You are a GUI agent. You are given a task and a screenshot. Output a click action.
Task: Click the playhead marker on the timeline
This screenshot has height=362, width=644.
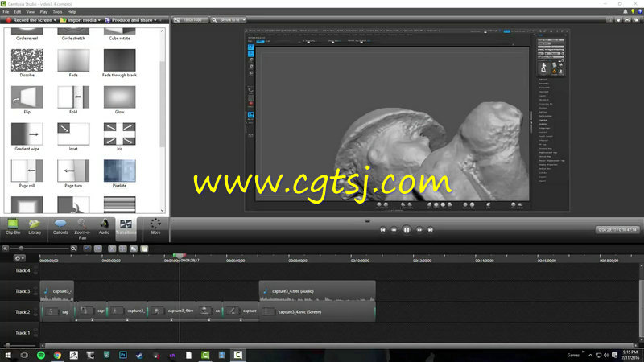pyautogui.click(x=179, y=256)
